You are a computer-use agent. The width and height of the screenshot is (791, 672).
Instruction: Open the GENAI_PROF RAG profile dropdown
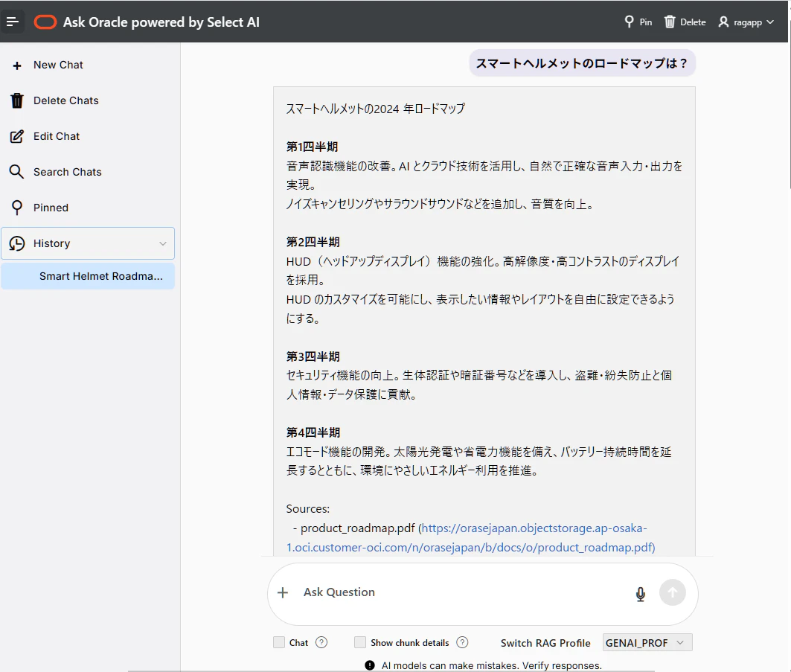coord(647,643)
